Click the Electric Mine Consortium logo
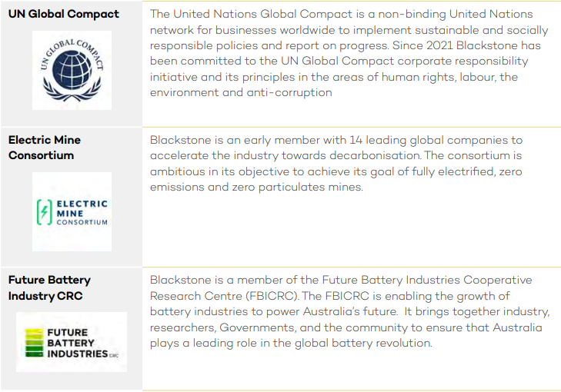 pyautogui.click(x=72, y=212)
